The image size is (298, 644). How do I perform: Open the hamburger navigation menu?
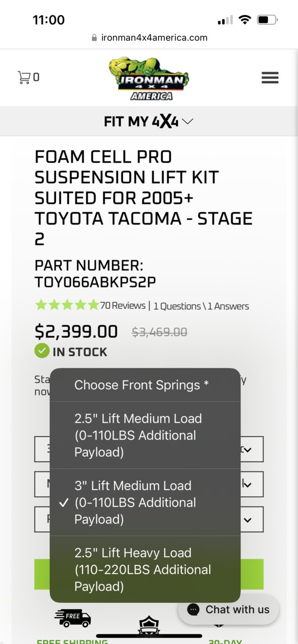coord(270,78)
